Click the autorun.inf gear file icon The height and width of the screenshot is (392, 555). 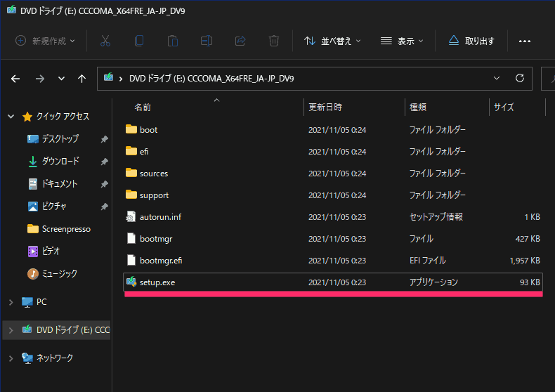click(131, 216)
